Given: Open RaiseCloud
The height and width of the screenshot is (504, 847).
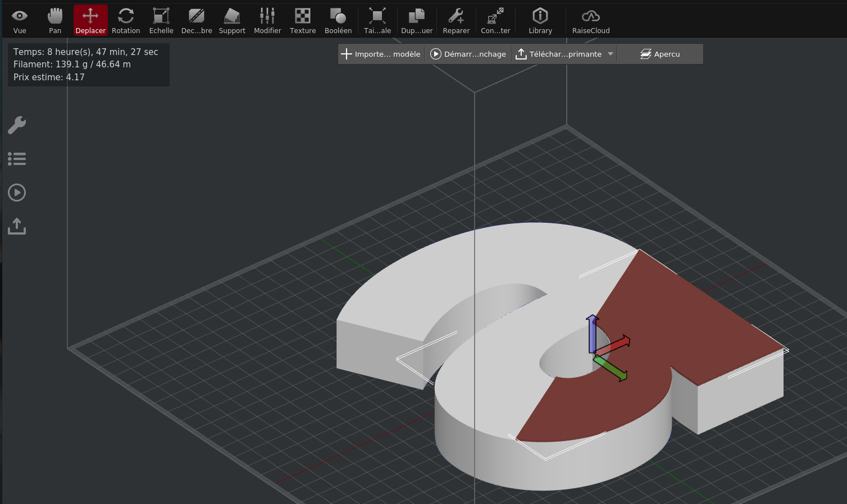Looking at the screenshot, I should [591, 21].
